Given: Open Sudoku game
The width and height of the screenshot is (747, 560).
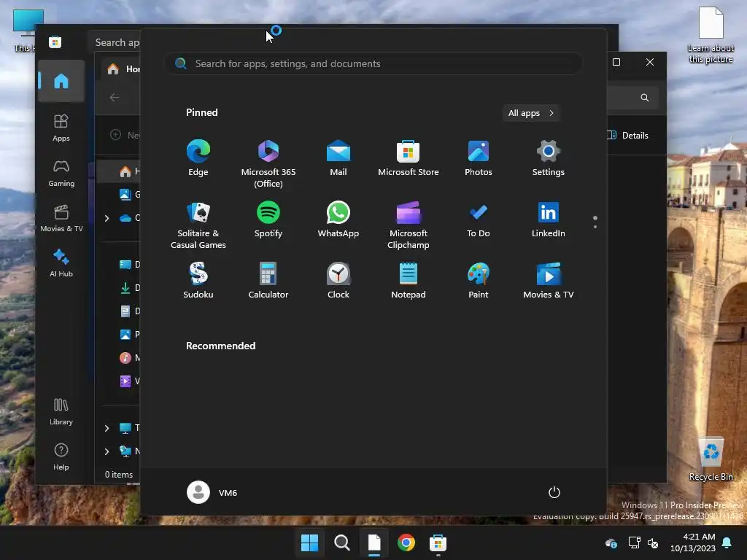Looking at the screenshot, I should [198, 281].
